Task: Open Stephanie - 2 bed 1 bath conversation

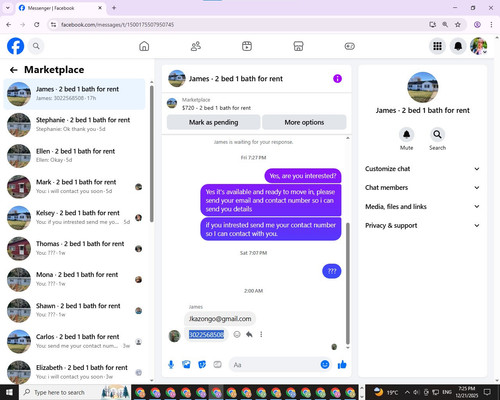Action: click(74, 125)
